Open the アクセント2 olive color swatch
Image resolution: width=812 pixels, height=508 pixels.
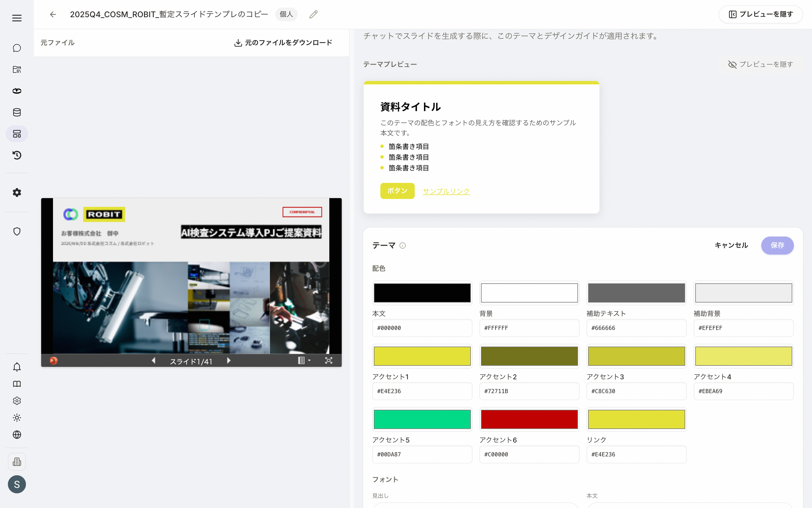click(529, 356)
